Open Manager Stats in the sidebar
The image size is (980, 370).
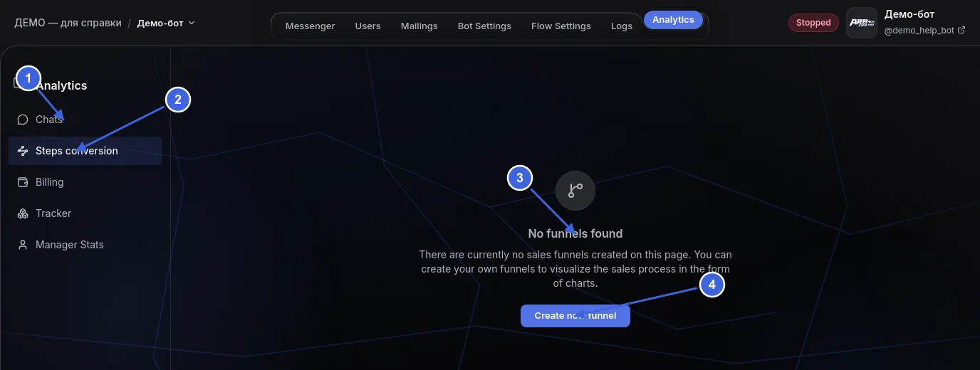(x=85, y=245)
